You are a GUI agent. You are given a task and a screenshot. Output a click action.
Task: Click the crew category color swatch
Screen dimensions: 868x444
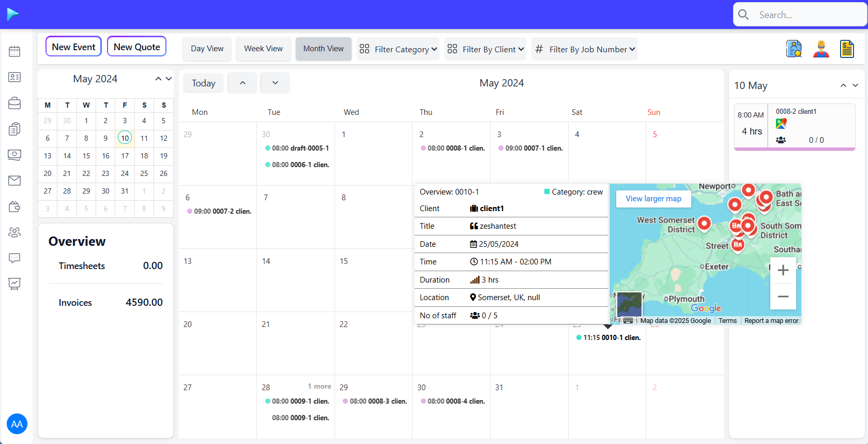[547, 192]
